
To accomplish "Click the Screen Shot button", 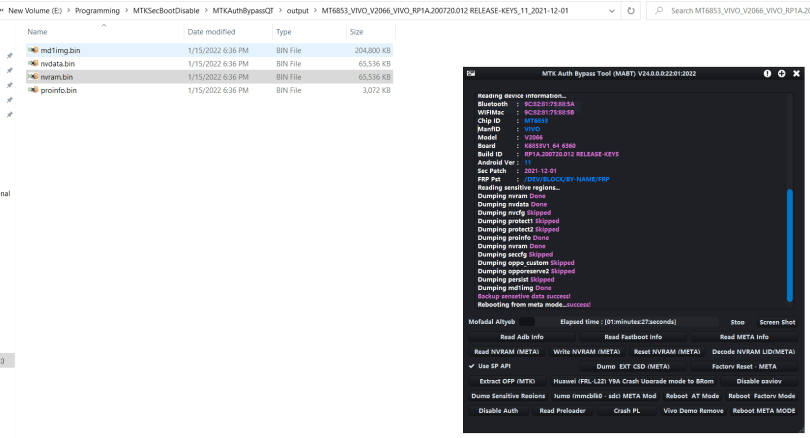I will [777, 322].
